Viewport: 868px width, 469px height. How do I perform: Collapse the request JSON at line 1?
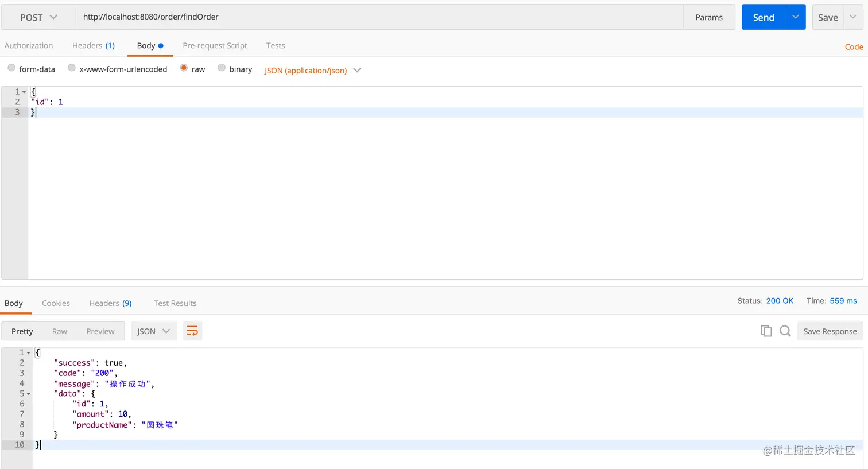pyautogui.click(x=24, y=92)
